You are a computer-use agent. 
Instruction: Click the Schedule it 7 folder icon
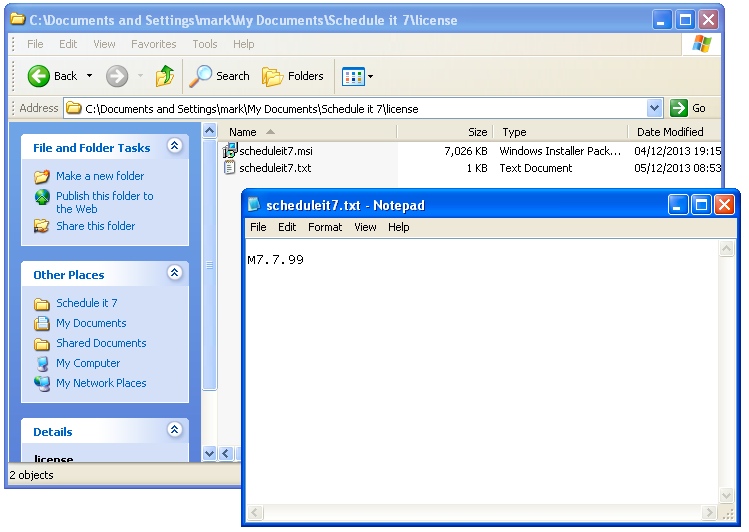pyautogui.click(x=42, y=304)
